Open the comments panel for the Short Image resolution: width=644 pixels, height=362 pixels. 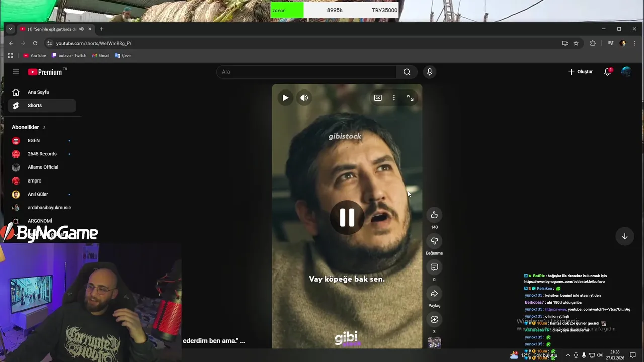click(434, 267)
